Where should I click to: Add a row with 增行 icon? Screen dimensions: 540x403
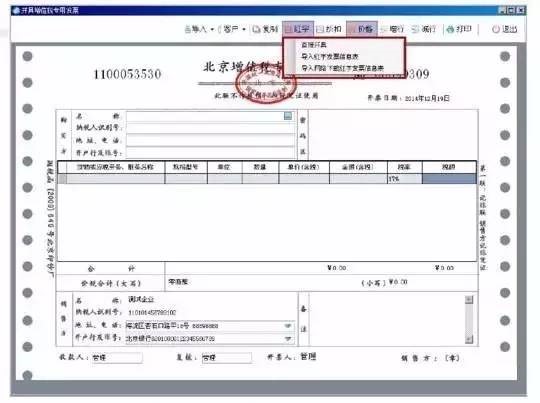[384, 29]
